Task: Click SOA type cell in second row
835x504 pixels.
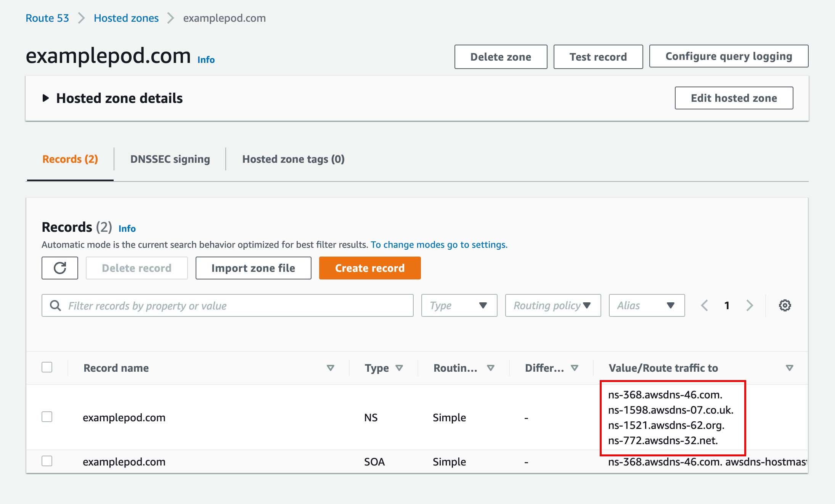Action: point(374,462)
